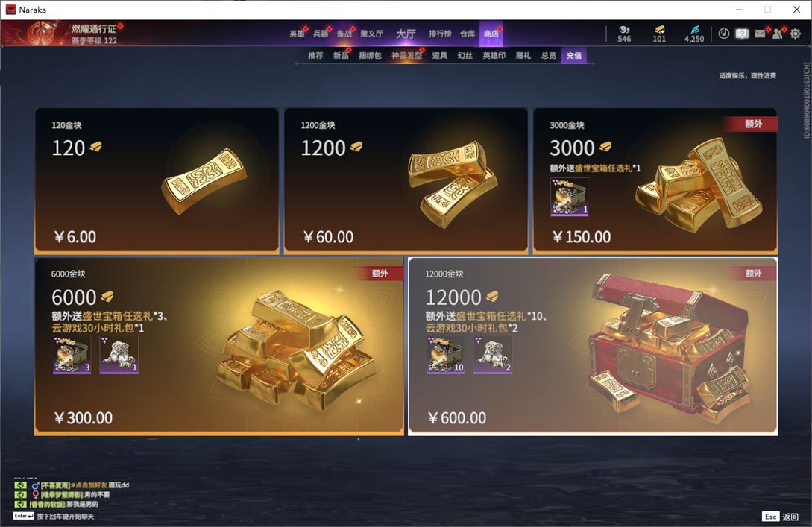
Task: Select the 道具 items sub-tab
Action: (440, 55)
